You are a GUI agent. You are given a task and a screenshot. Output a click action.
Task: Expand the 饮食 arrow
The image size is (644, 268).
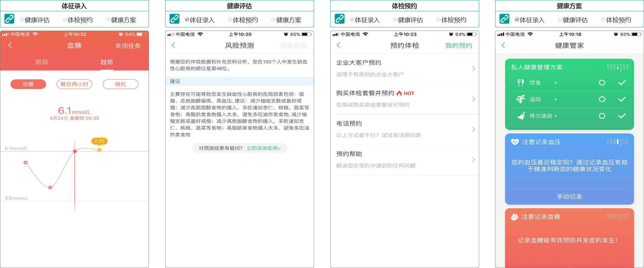tap(556, 83)
